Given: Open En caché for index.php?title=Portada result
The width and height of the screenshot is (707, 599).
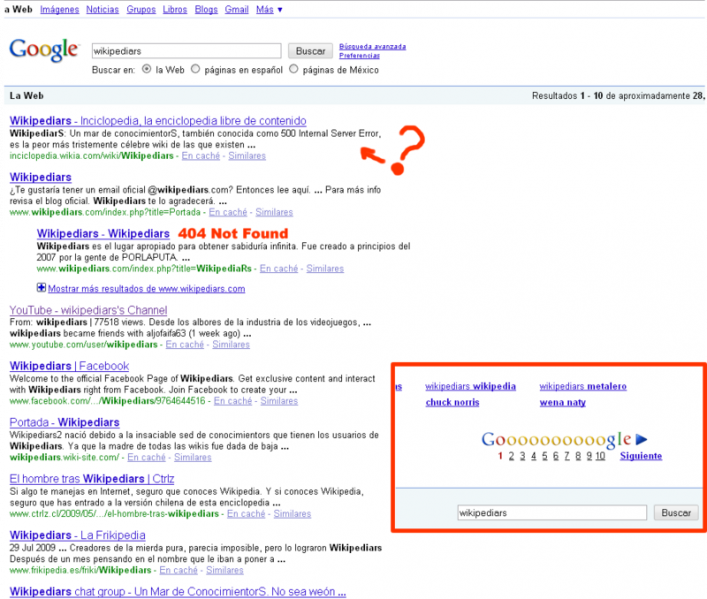Looking at the screenshot, I should [x=228, y=212].
